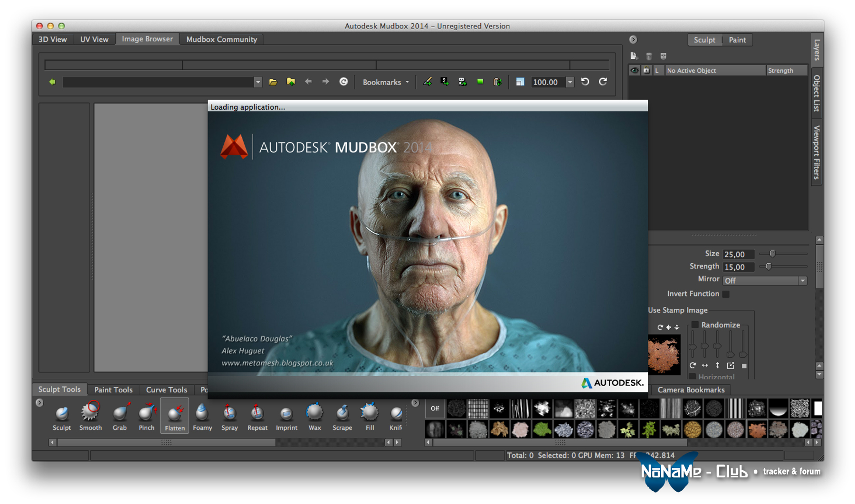Toggle layer visibility eye icon
The height and width of the screenshot is (504, 855).
pos(634,70)
